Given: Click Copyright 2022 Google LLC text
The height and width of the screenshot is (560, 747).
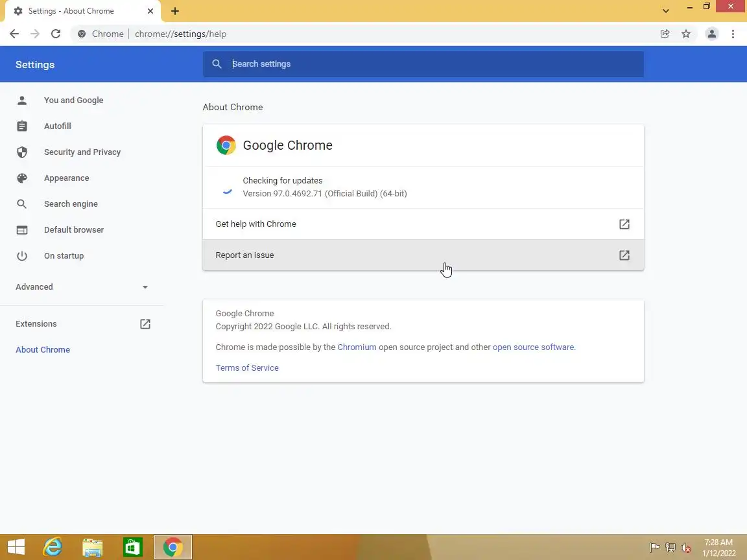Looking at the screenshot, I should 303,326.
